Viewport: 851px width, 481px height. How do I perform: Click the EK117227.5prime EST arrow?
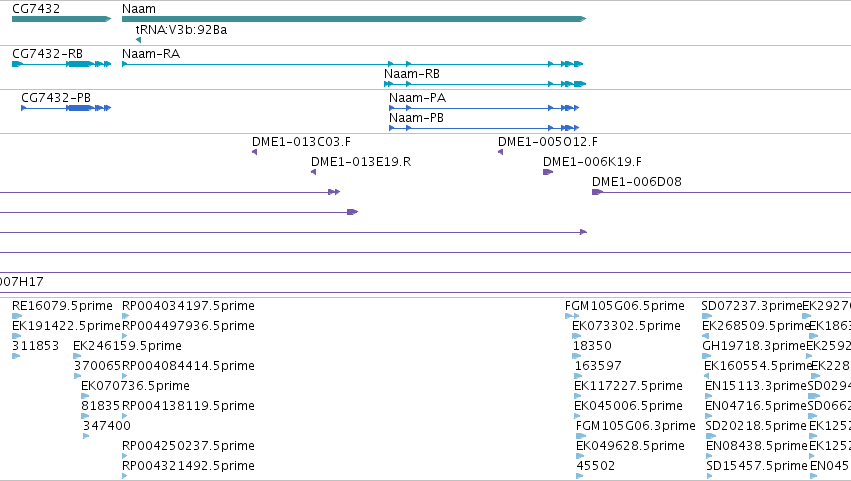coord(578,396)
